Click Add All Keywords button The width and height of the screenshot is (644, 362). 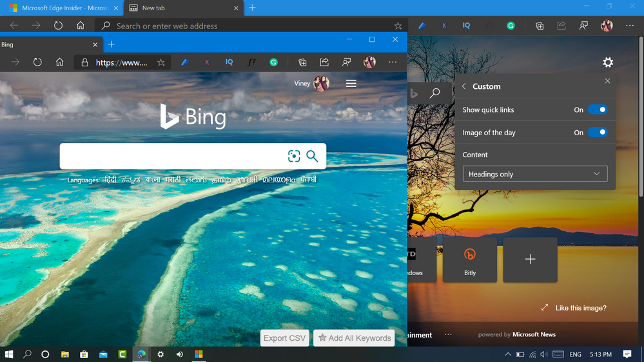pos(354,338)
